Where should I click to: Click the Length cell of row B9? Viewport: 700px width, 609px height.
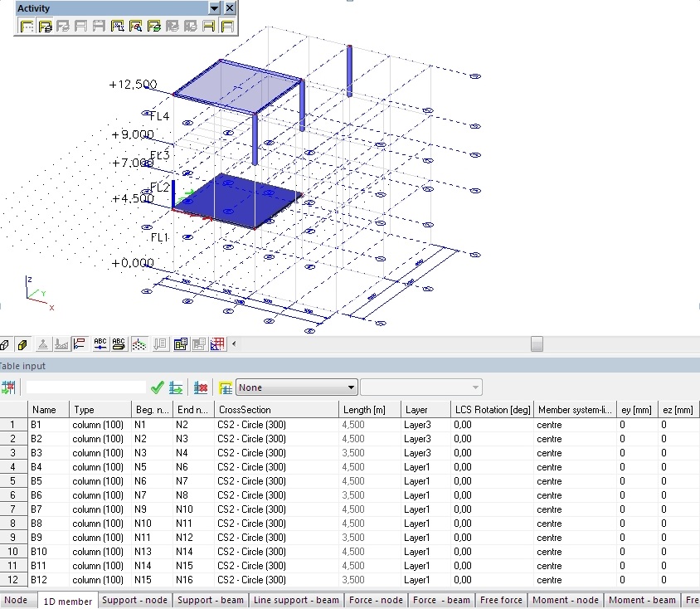(x=370, y=538)
